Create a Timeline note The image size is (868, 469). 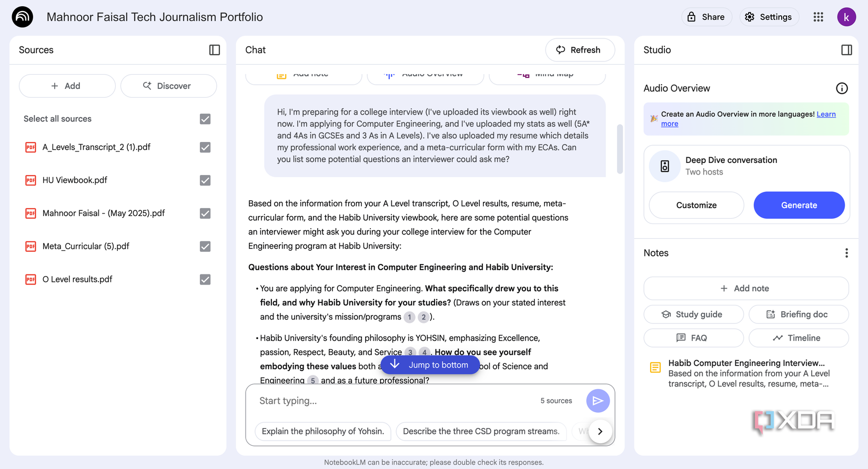(798, 338)
